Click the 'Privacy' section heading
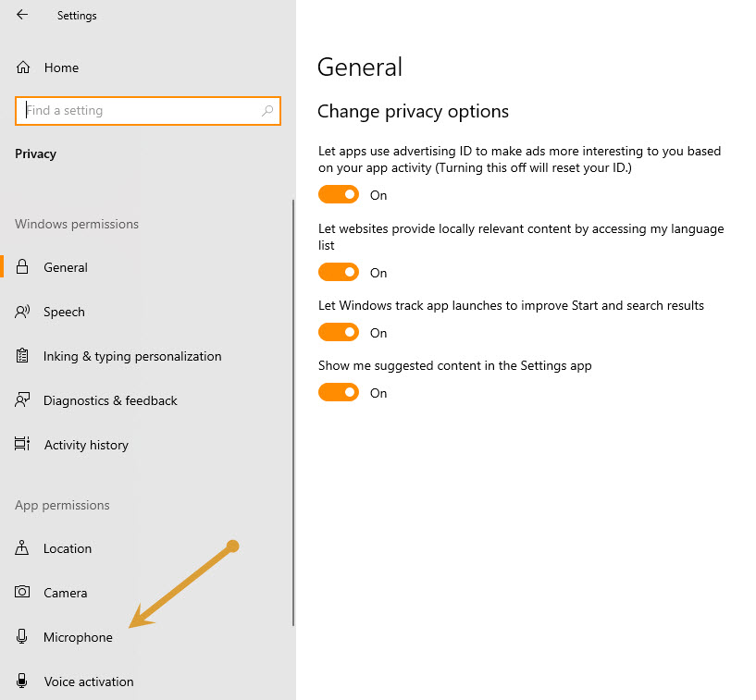The height and width of the screenshot is (700, 756). click(x=36, y=154)
